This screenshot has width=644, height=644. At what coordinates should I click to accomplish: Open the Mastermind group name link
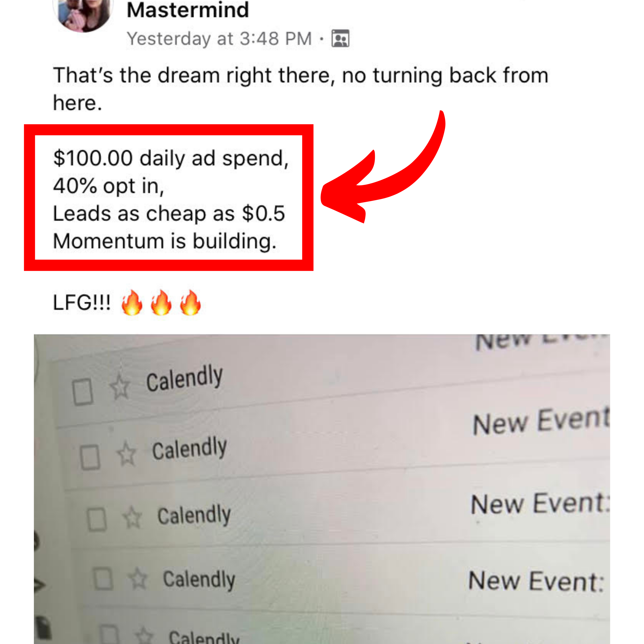(x=188, y=10)
